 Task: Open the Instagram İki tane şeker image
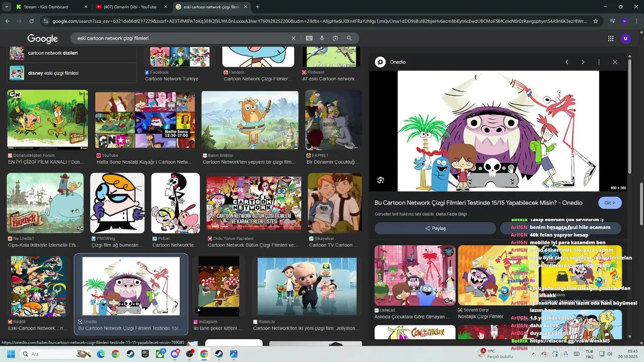pos(218,286)
